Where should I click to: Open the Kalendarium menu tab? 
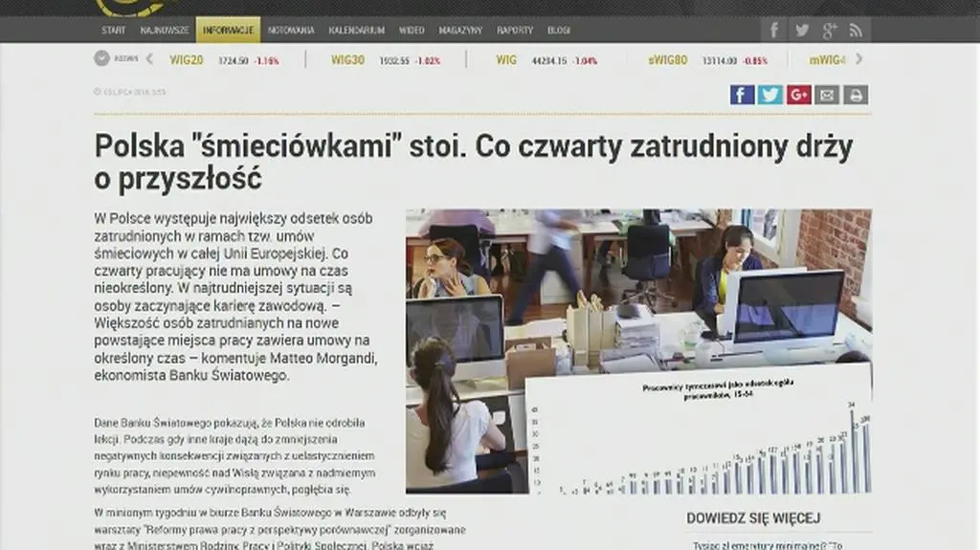[x=356, y=31]
